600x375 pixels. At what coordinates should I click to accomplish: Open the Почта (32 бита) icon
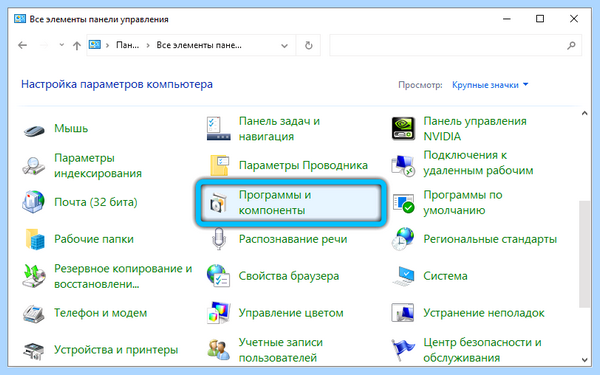coord(33,202)
